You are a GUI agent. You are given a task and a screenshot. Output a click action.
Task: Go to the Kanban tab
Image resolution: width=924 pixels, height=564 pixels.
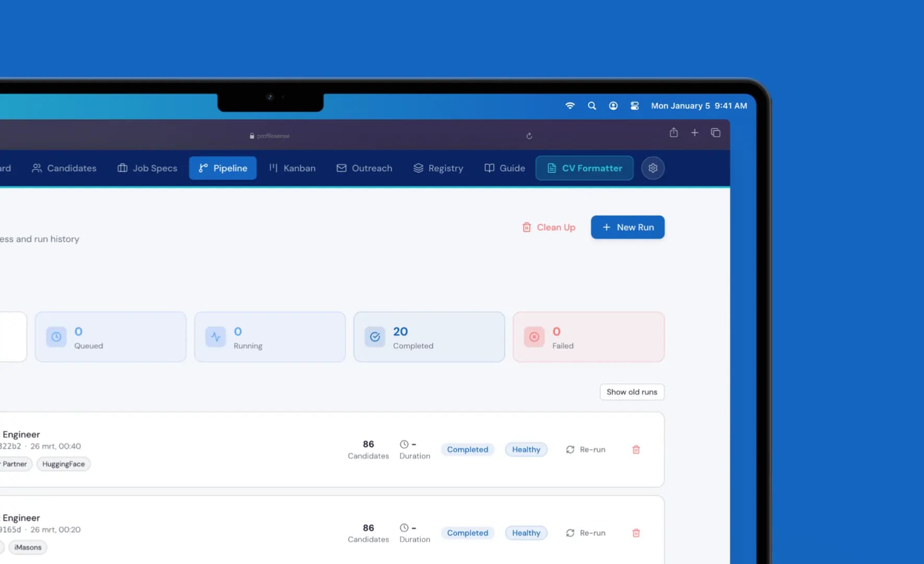(x=292, y=168)
